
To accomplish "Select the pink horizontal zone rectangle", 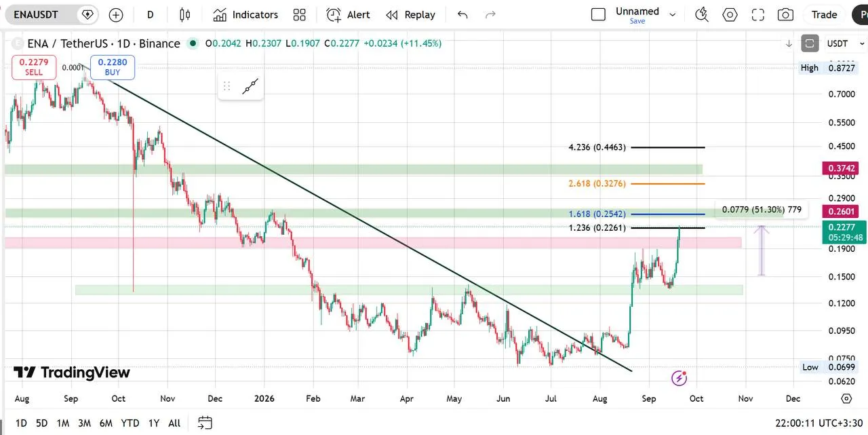I will coord(373,242).
